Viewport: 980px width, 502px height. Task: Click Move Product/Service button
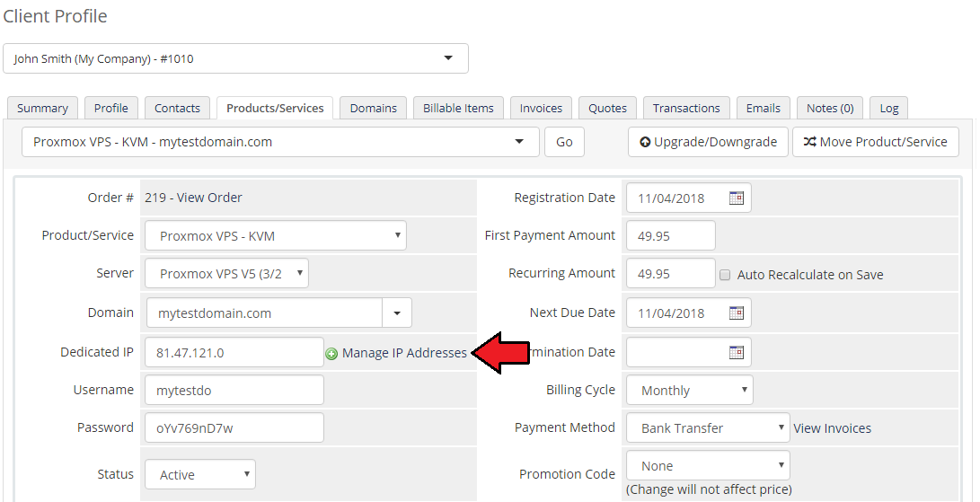876,142
